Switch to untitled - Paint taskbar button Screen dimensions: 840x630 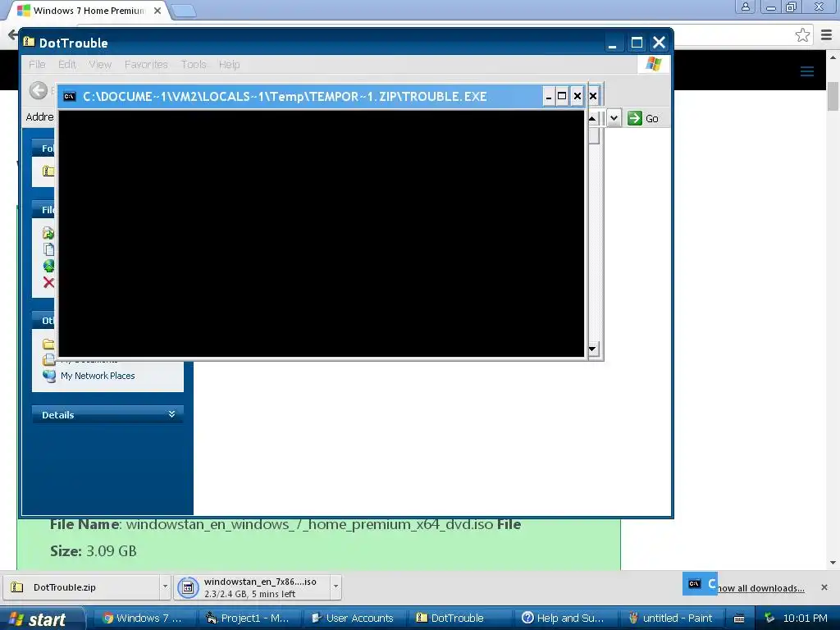(x=669, y=619)
